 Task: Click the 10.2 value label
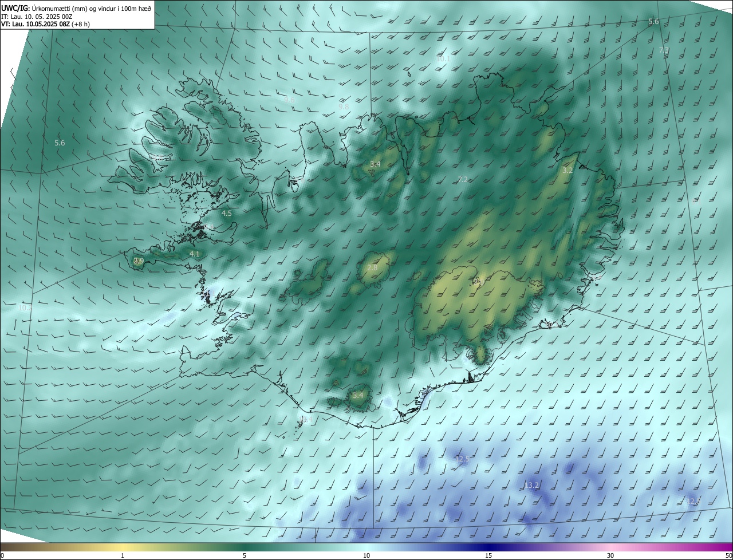tap(25, 308)
